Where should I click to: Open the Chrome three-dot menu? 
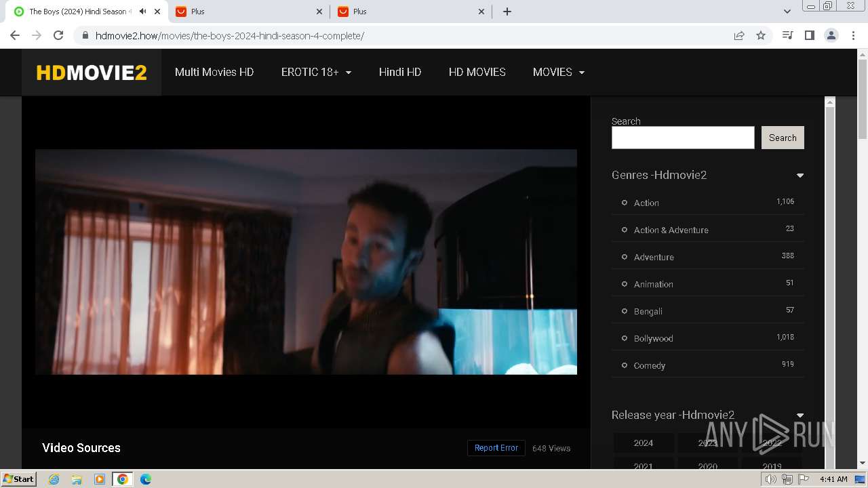853,35
